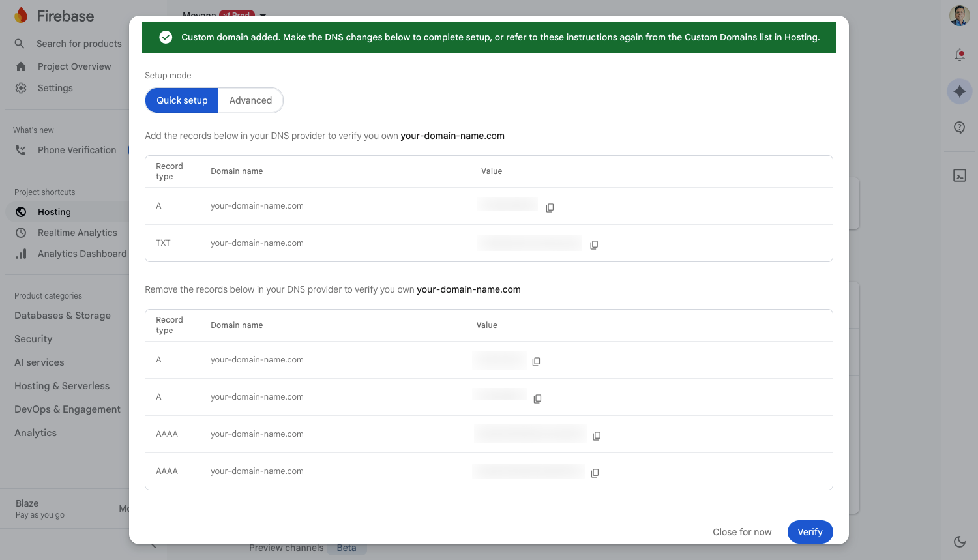Copy second AAAA record value to remove
The image size is (978, 560).
pos(595,473)
